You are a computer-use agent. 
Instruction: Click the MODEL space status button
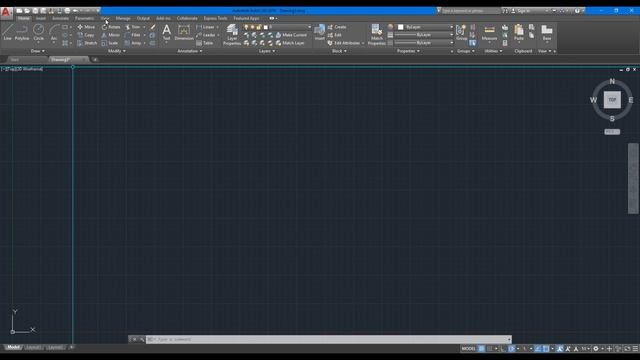[x=469, y=349]
